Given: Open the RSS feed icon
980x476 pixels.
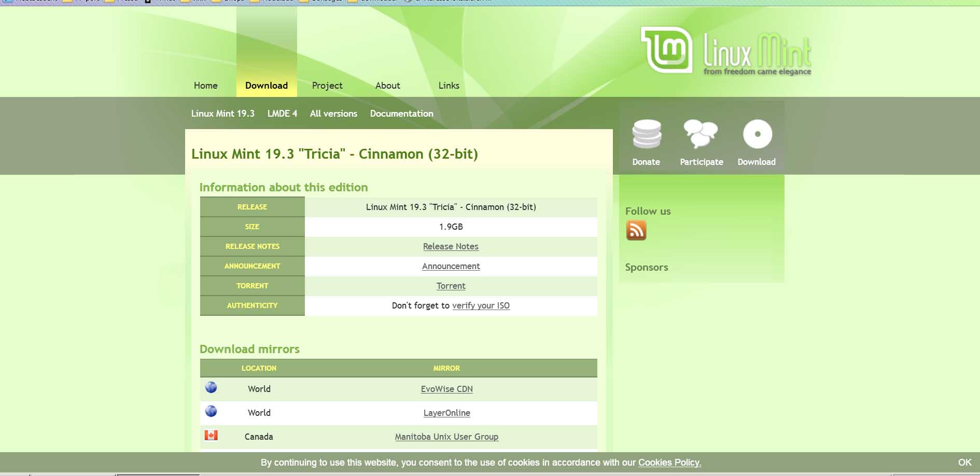Looking at the screenshot, I should [636, 230].
